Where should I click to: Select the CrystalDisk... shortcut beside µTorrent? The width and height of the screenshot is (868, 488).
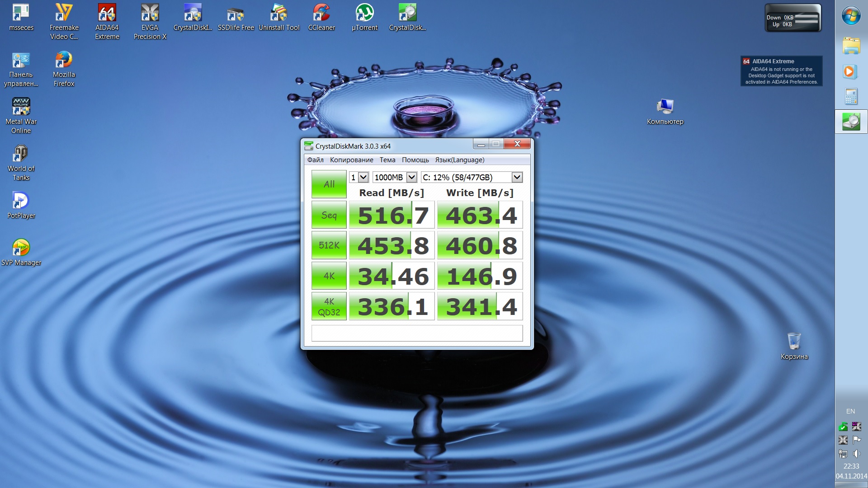(407, 17)
